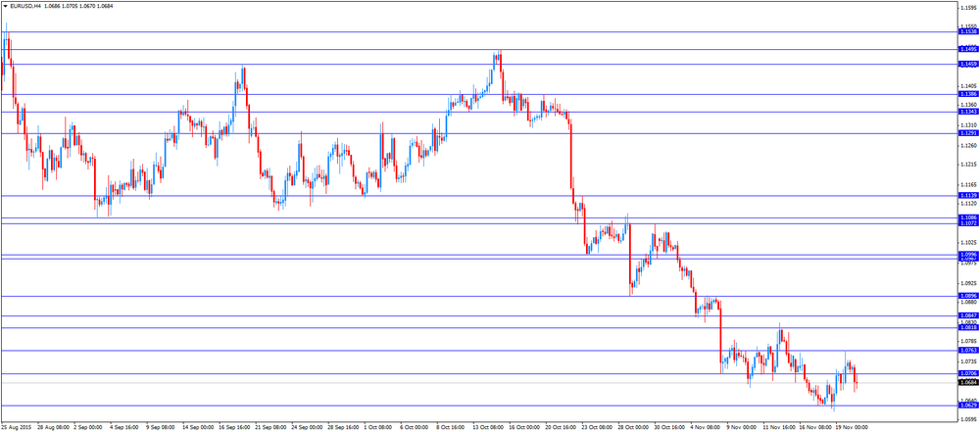
Task: Click the 1.1260 price scale value
Action: click(x=968, y=146)
